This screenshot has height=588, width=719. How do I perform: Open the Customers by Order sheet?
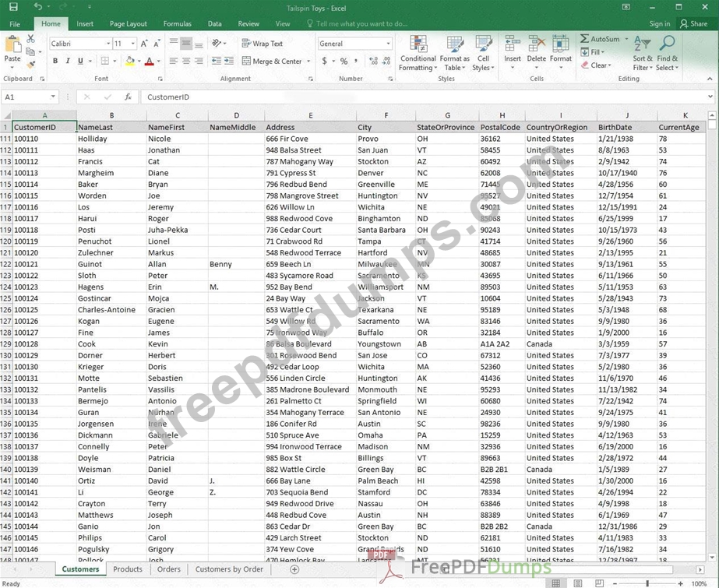tap(229, 569)
